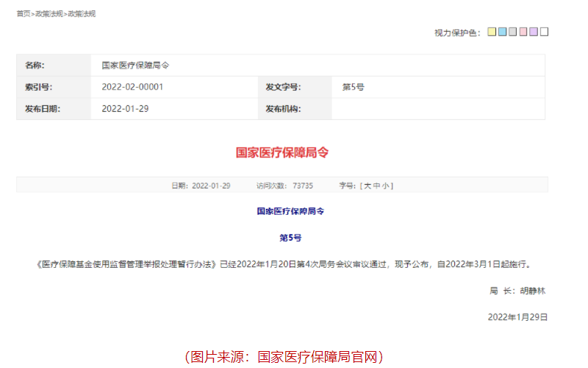Click the 医疗保障基金使用监督管理举报处理暂行办法 body paragraph
Image resolution: width=588 pixels, height=368 pixels.
(x=284, y=264)
